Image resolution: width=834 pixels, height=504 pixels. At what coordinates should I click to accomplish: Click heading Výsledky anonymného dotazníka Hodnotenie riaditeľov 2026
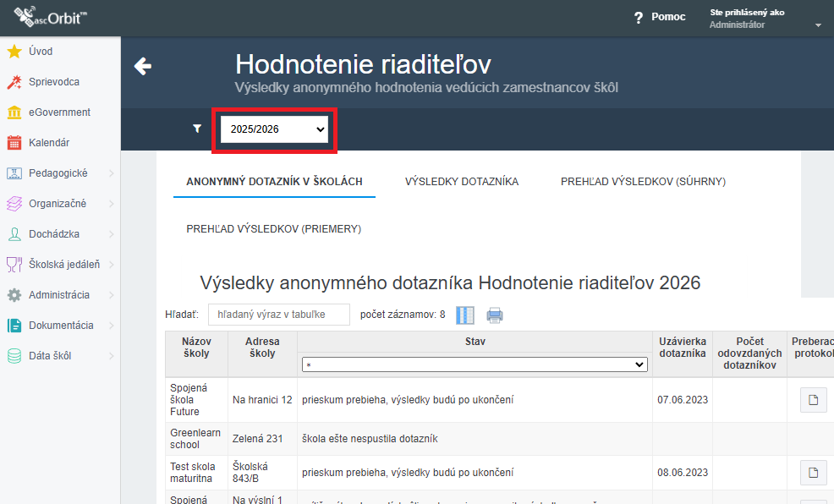pyautogui.click(x=450, y=282)
